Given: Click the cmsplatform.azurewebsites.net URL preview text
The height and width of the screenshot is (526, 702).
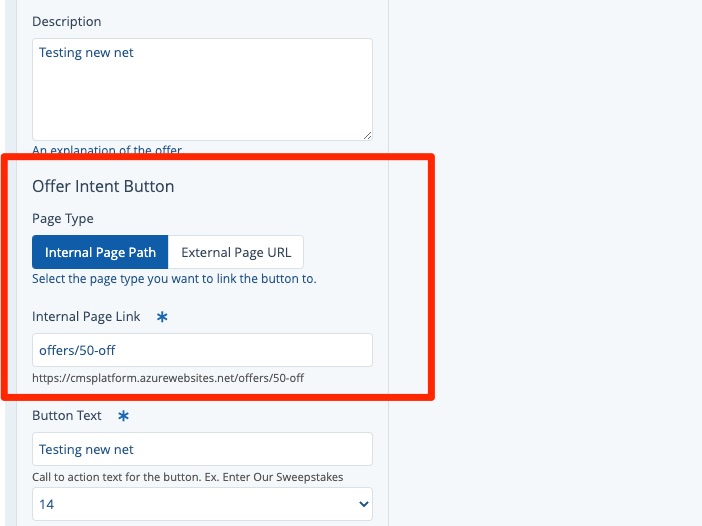Looking at the screenshot, I should coord(167,378).
